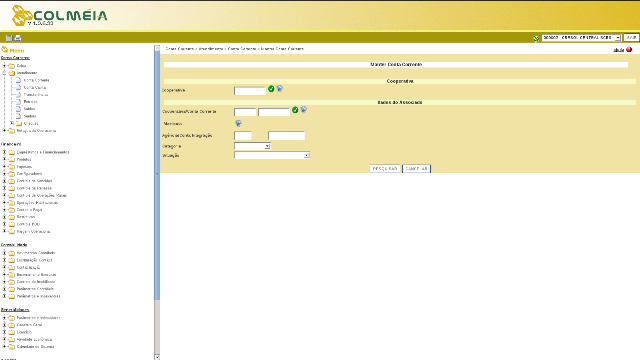Click the second field of account number row
The height and width of the screenshot is (360, 640).
click(274, 112)
